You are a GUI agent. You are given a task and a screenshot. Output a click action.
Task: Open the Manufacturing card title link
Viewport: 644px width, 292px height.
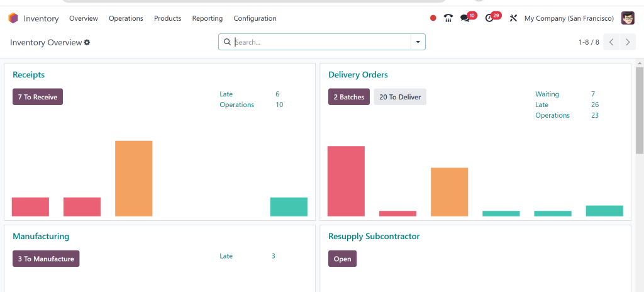[41, 237]
